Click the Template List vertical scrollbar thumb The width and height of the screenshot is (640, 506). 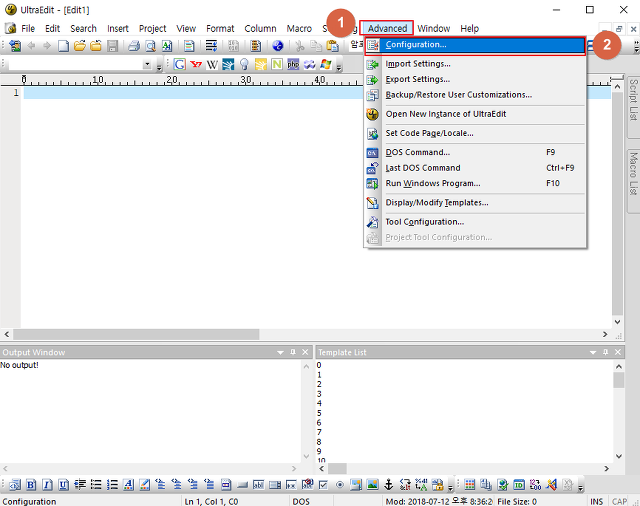pos(619,380)
